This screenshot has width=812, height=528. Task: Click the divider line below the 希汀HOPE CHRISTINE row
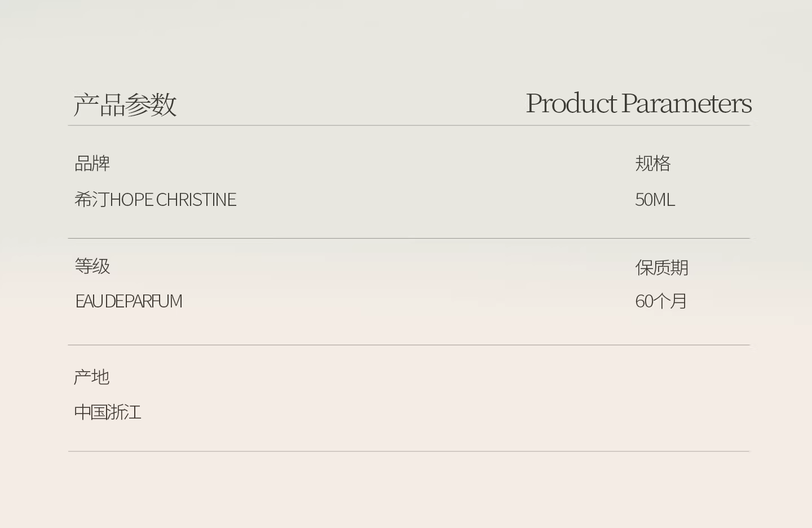pyautogui.click(x=409, y=238)
